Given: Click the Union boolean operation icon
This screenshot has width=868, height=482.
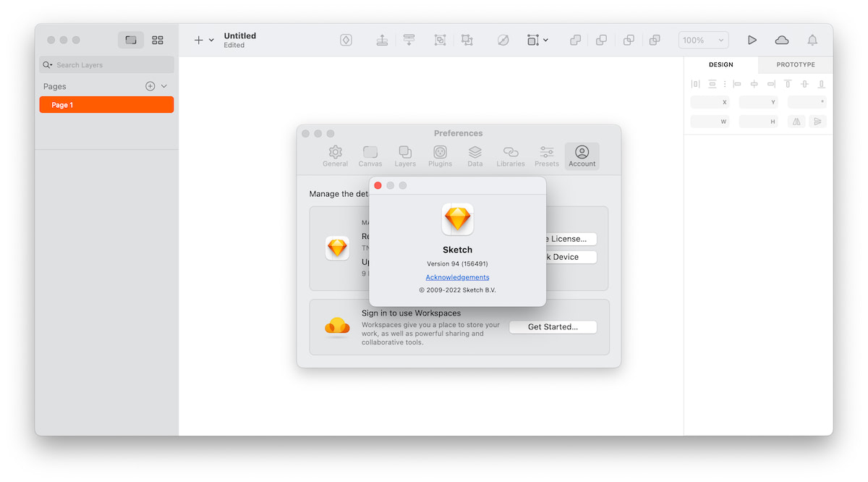Looking at the screenshot, I should (575, 41).
